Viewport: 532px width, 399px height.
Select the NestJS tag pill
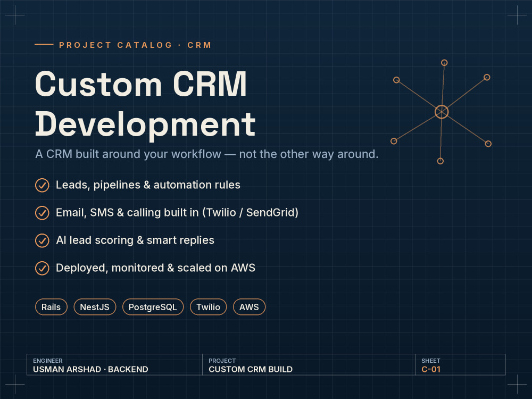tap(95, 307)
